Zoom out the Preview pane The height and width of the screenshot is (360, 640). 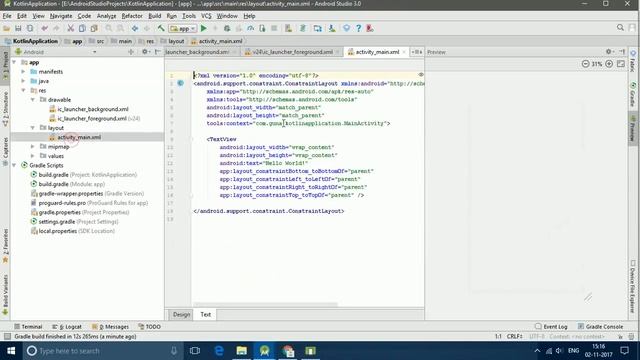[585, 64]
